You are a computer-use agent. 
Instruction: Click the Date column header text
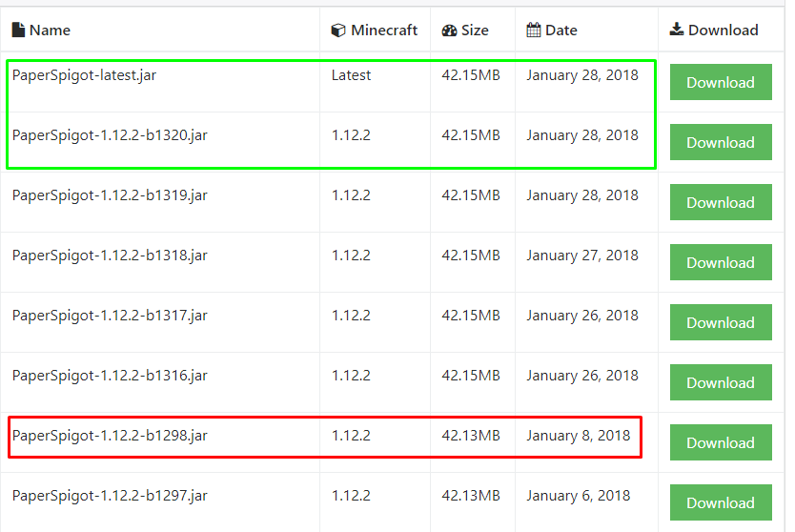561,31
